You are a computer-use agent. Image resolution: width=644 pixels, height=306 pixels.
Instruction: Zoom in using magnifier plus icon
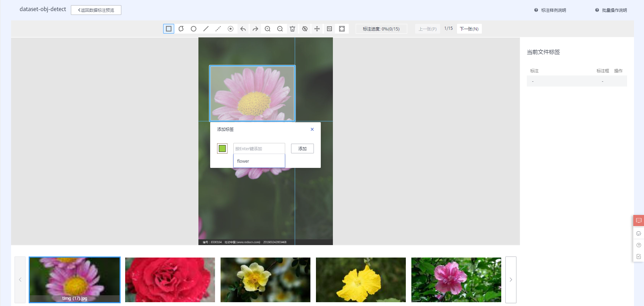coord(268,29)
